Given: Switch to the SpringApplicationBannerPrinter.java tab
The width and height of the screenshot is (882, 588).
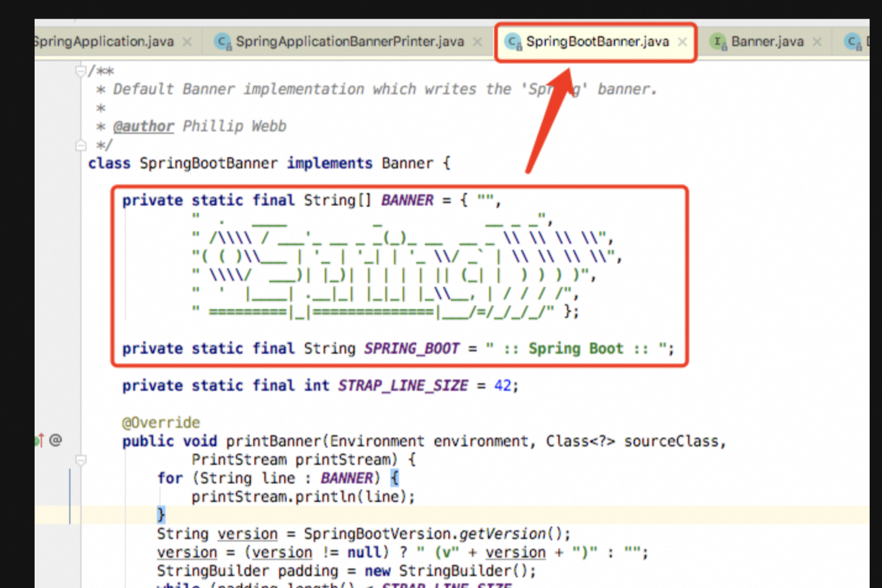Looking at the screenshot, I should click(x=350, y=41).
